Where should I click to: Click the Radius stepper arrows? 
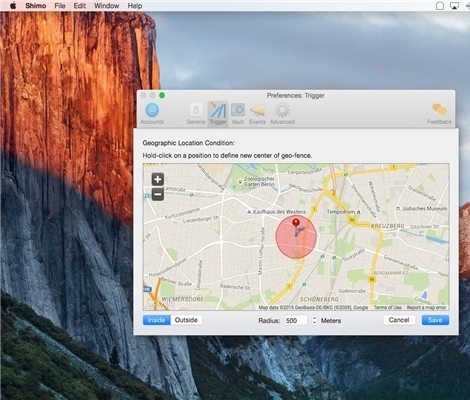[x=314, y=320]
